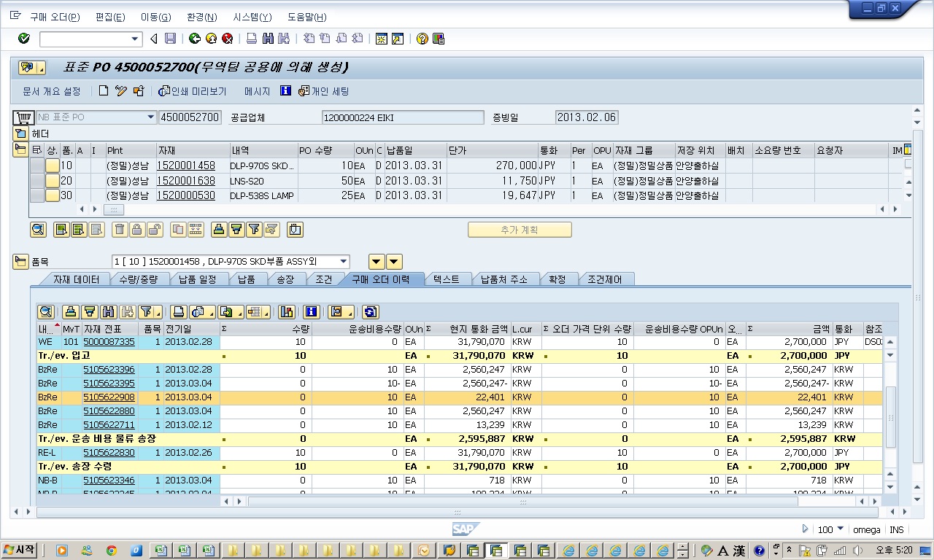Click the history table horizontal scrollbar
This screenshot has height=560, width=934.
pos(522,502)
